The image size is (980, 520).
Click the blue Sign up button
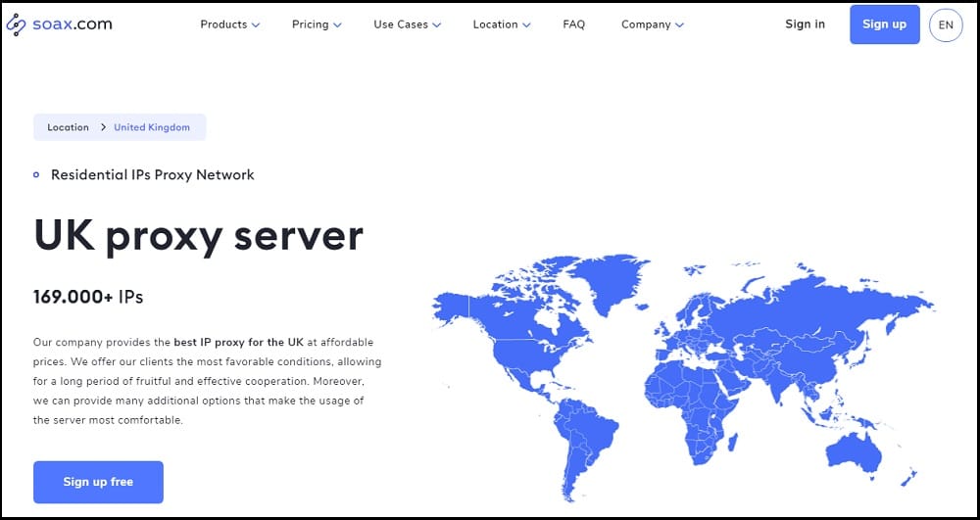coord(884,24)
